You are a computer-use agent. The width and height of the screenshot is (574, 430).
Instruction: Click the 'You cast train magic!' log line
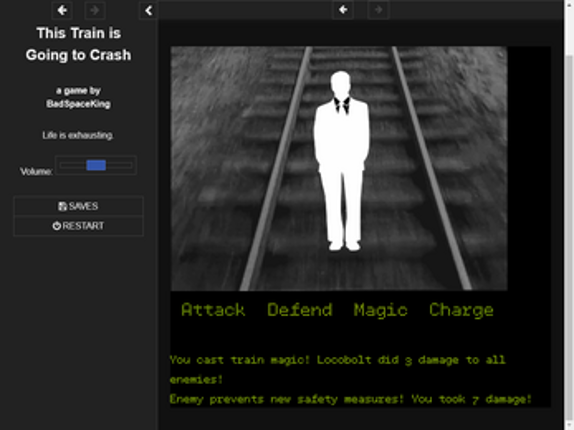[338, 370]
